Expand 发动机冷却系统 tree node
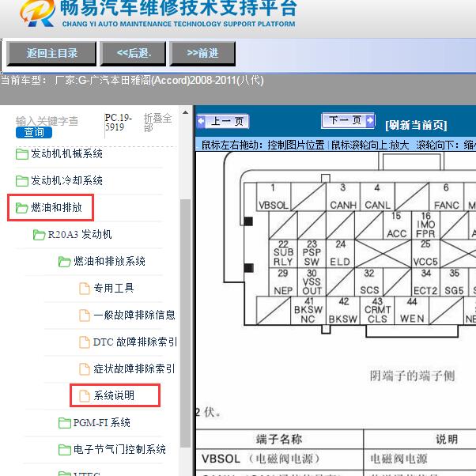 66,181
